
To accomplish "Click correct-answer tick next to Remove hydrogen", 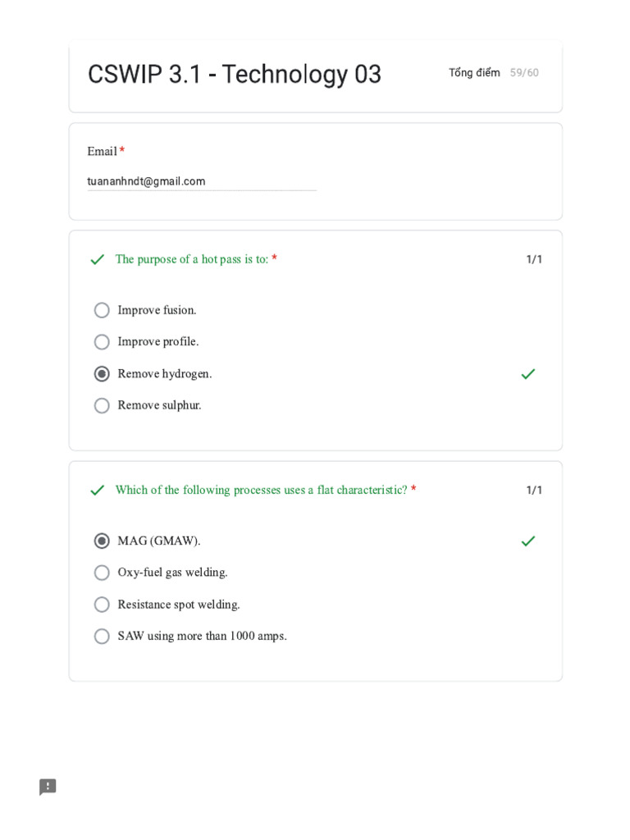I will [528, 374].
